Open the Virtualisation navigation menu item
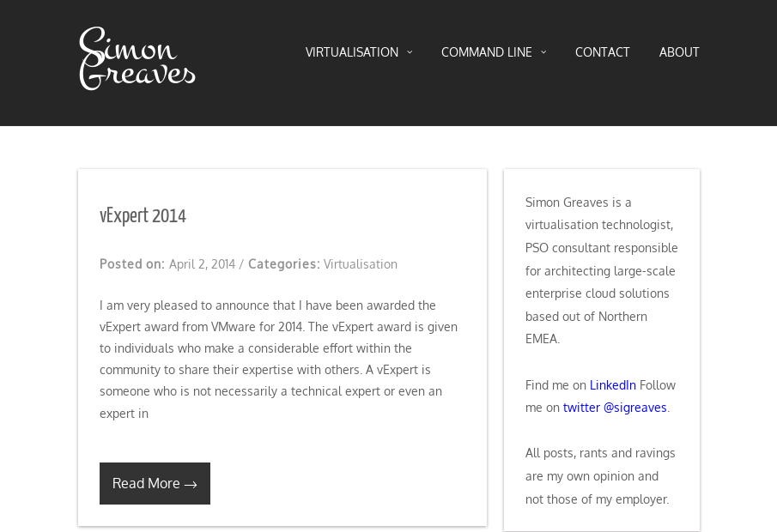 click(x=351, y=52)
